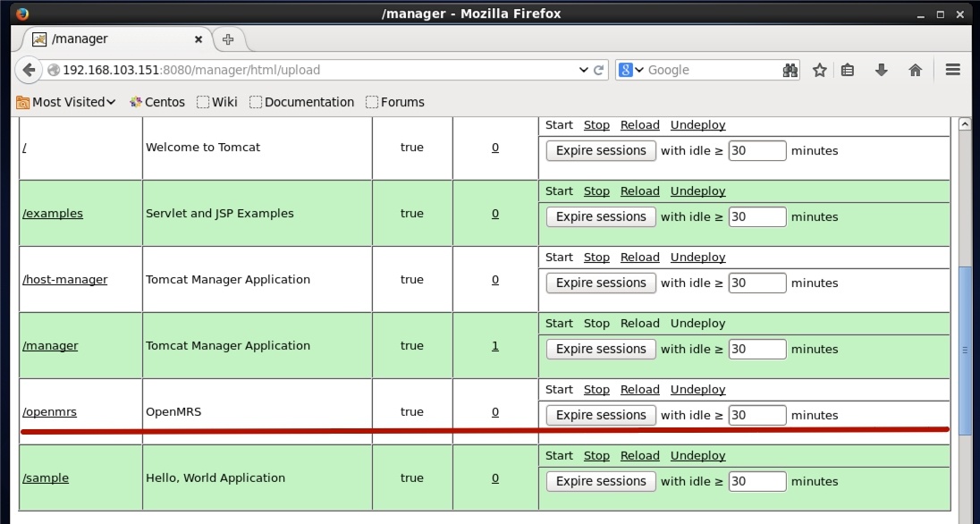The image size is (980, 524).
Task: Undeploy the Welcome to Tomcat application
Action: pos(698,125)
